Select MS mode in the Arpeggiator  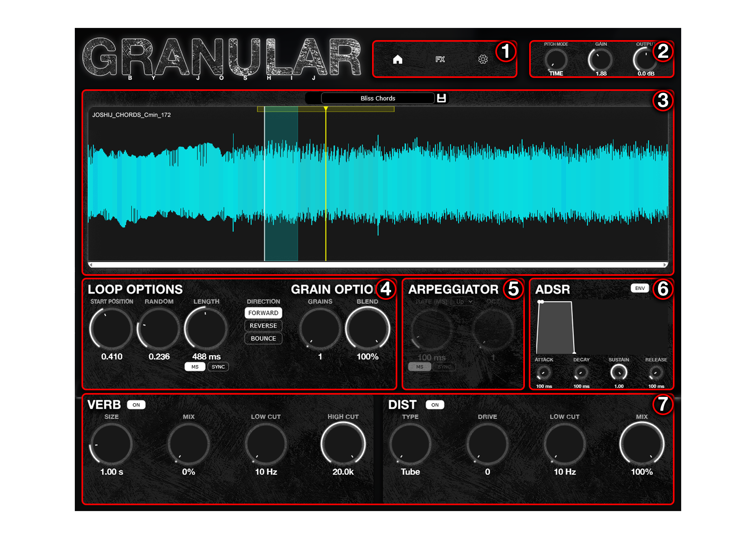419,366
